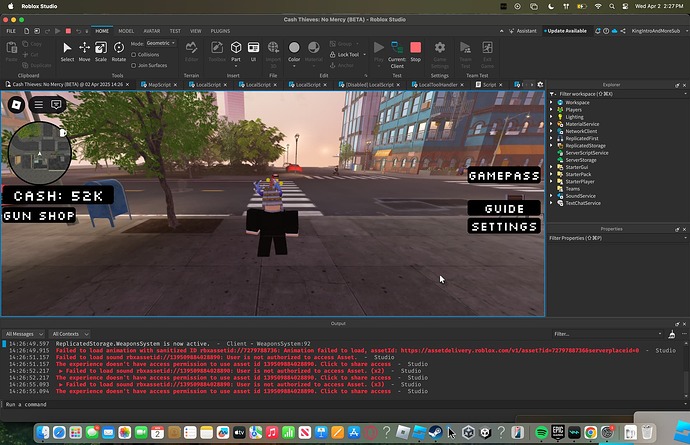This screenshot has width=690, height=445.
Task: Expand the Workspace node
Action: (551, 103)
